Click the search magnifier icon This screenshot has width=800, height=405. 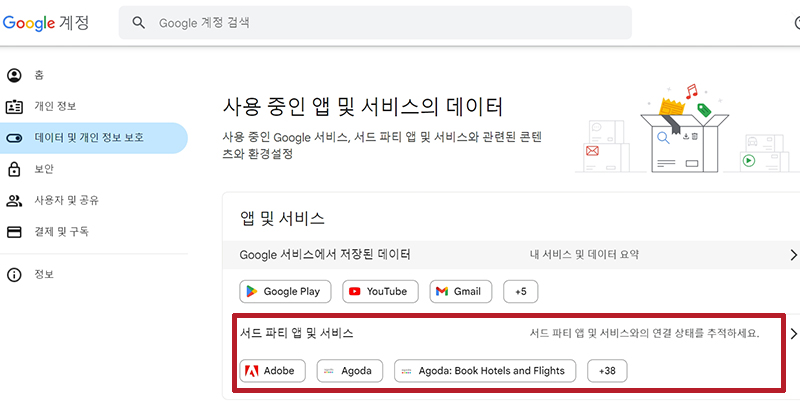(138, 23)
